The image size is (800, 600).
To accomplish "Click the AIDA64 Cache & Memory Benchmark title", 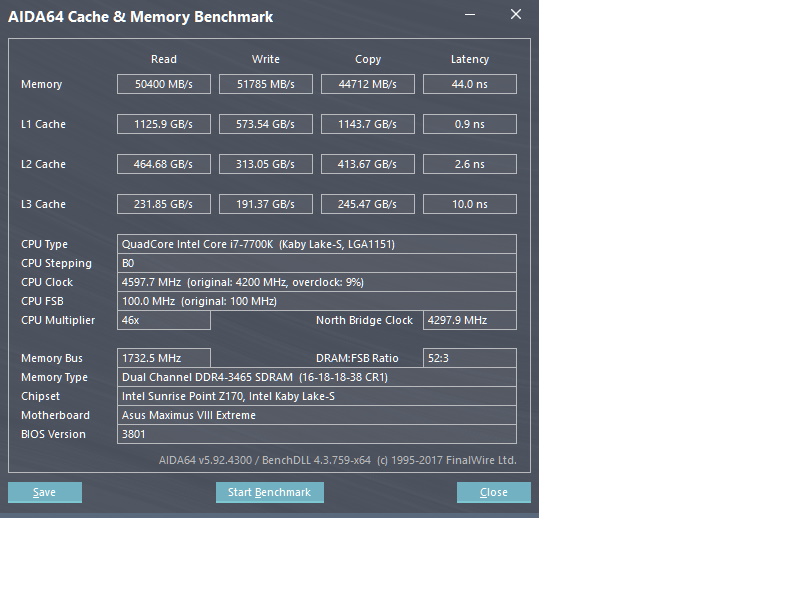I will tap(140, 17).
